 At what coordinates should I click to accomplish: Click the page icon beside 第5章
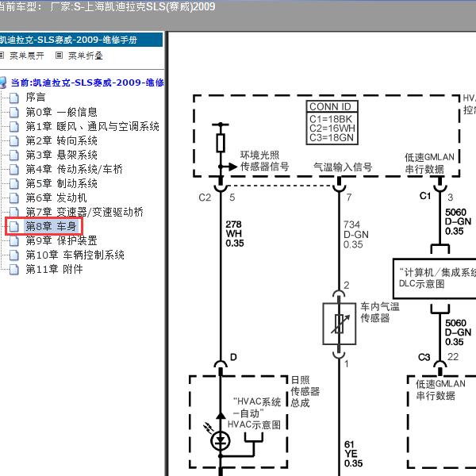click(14, 183)
